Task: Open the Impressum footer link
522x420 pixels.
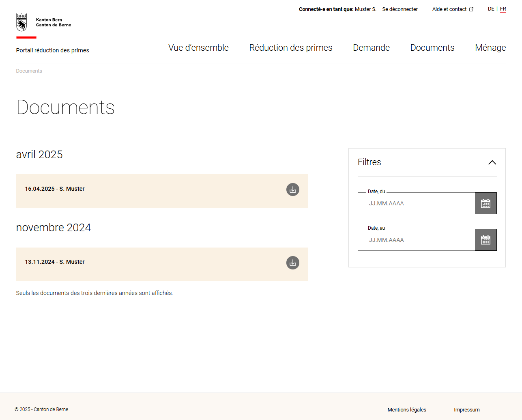Action: tap(466, 409)
